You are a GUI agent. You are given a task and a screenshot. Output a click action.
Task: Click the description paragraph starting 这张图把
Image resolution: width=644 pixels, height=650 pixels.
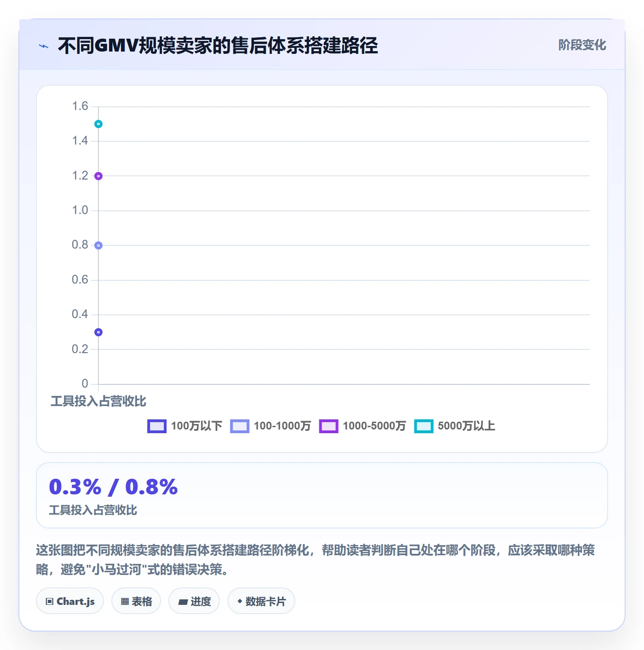tap(316, 560)
